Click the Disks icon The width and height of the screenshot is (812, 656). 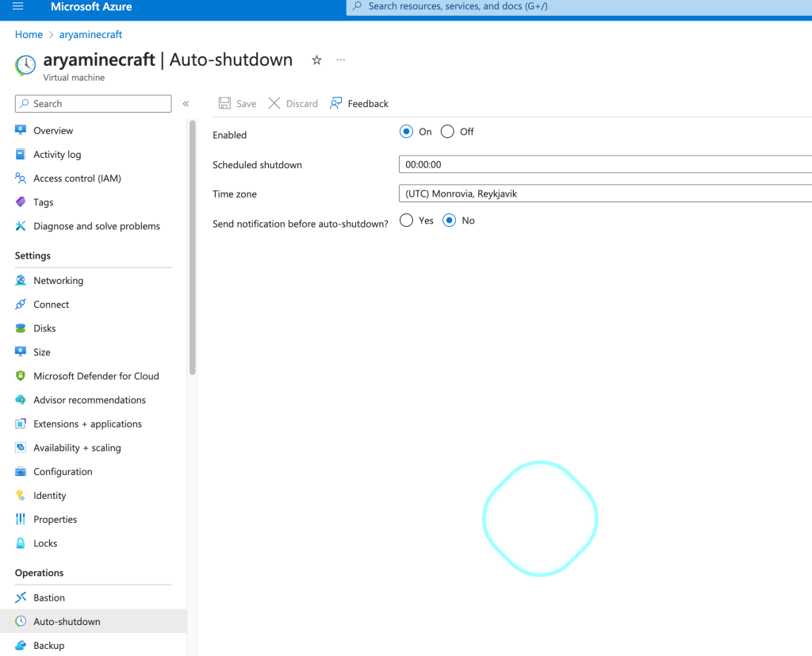point(21,328)
